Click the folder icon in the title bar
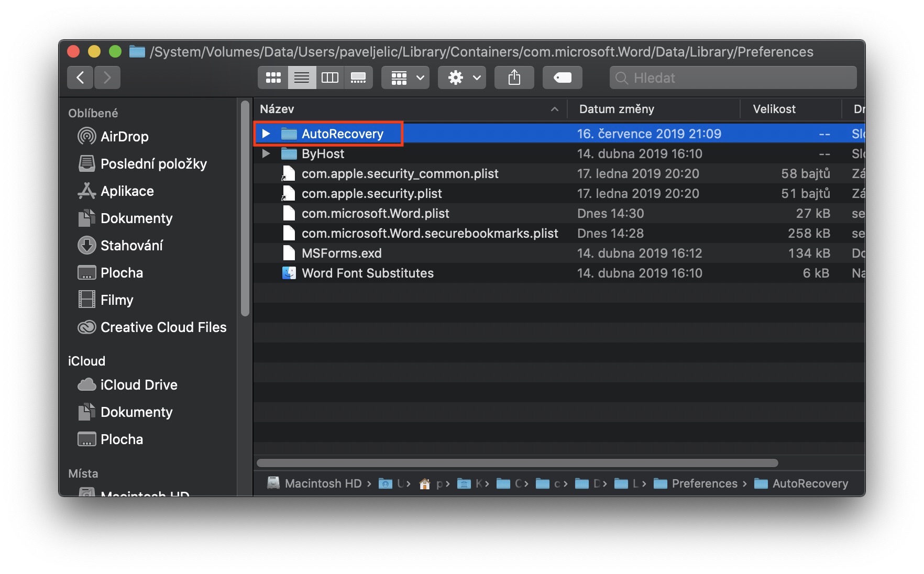Screen dimensions: 924x574 point(137,51)
